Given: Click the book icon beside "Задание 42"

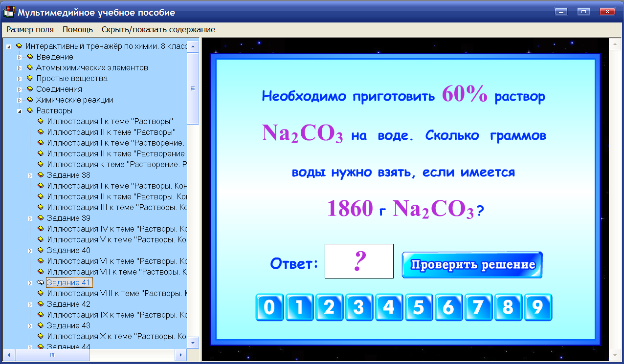Looking at the screenshot, I should 41,303.
